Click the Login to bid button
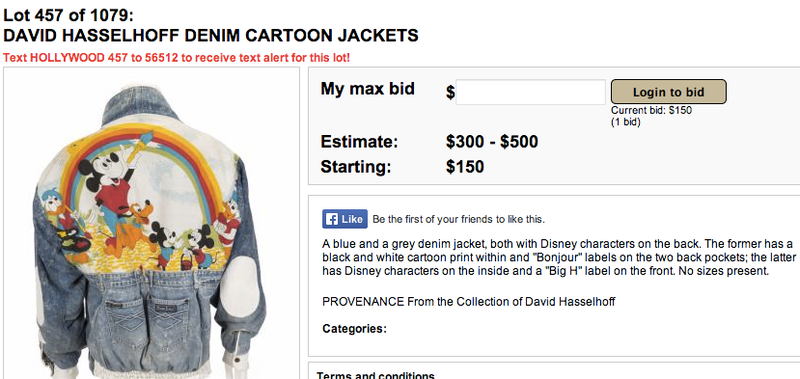 click(x=668, y=92)
